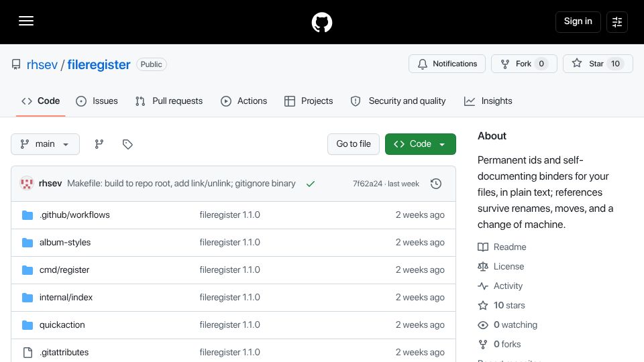644x362 pixels.
Task: Click folder icon beside cmd/register
Action: coord(28,270)
